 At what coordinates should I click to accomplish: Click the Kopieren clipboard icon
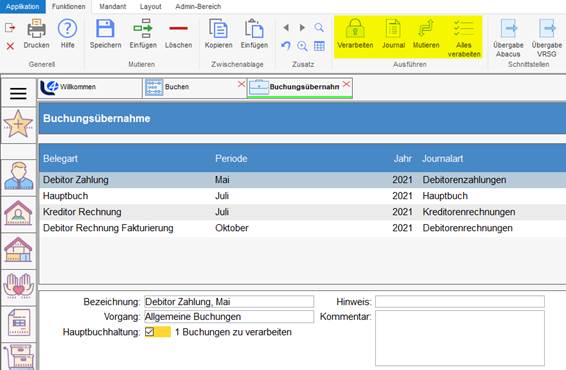pyautogui.click(x=219, y=29)
